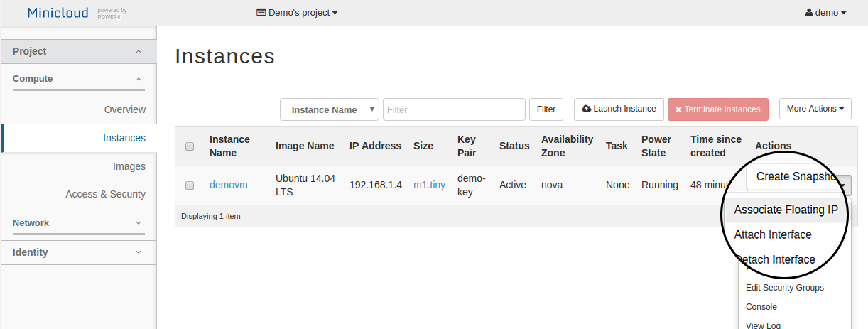This screenshot has width=868, height=329.
Task: Open the Demo's project selector
Action: [x=297, y=13]
